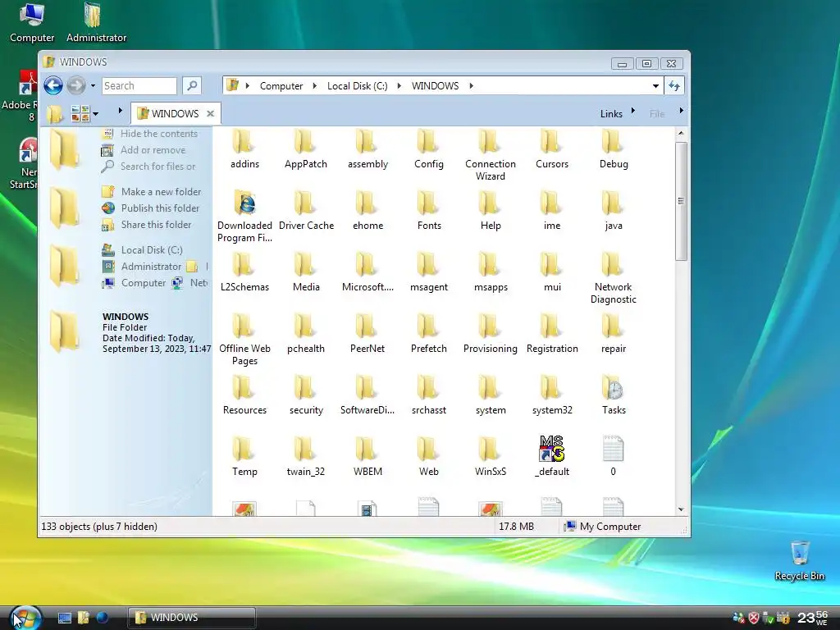Select the Tasks folder with clock
840x630 pixels.
point(614,395)
